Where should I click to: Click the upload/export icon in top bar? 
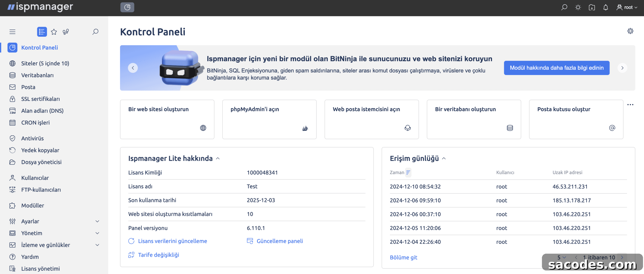592,7
